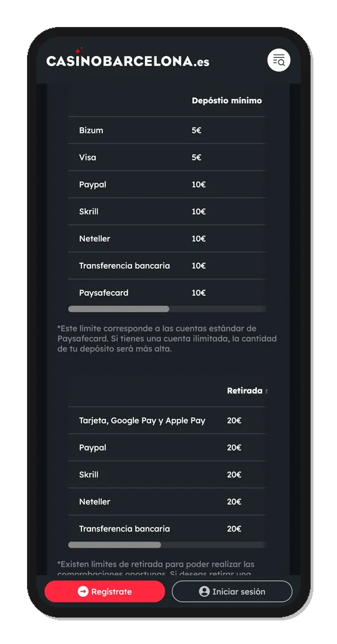Screen dimensions: 337x644
Task: Click Transferencia bancaria 20€ withdrawal row
Action: (167, 529)
